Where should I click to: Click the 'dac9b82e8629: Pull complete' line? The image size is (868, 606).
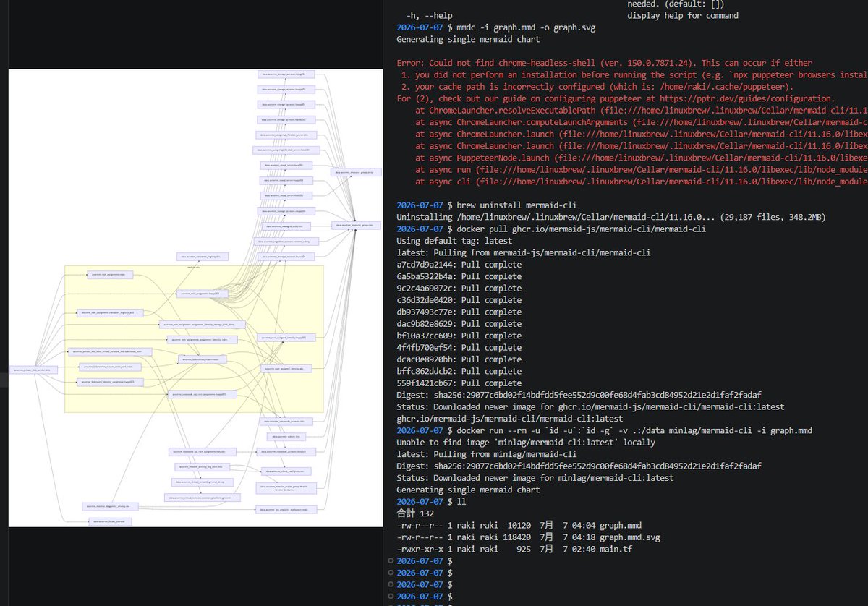459,324
